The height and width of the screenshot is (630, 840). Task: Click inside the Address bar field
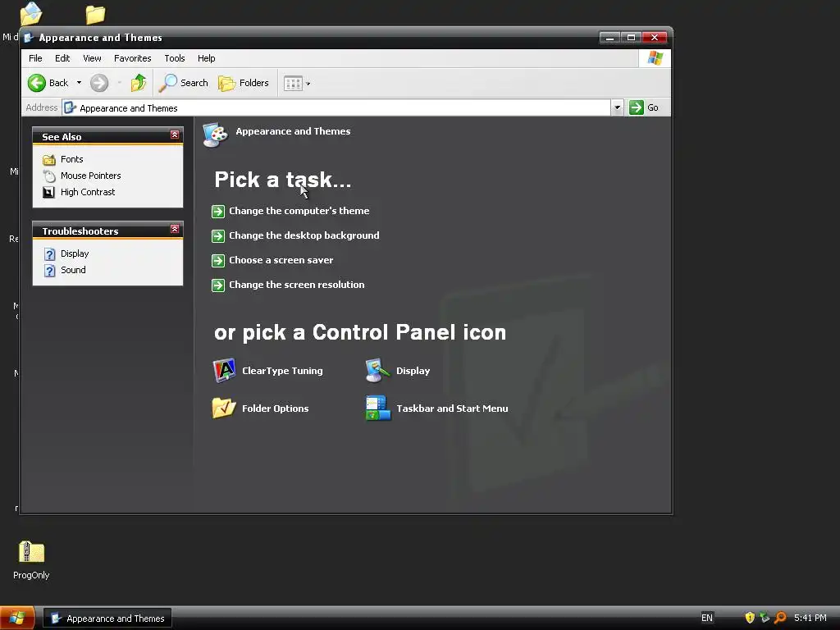336,107
